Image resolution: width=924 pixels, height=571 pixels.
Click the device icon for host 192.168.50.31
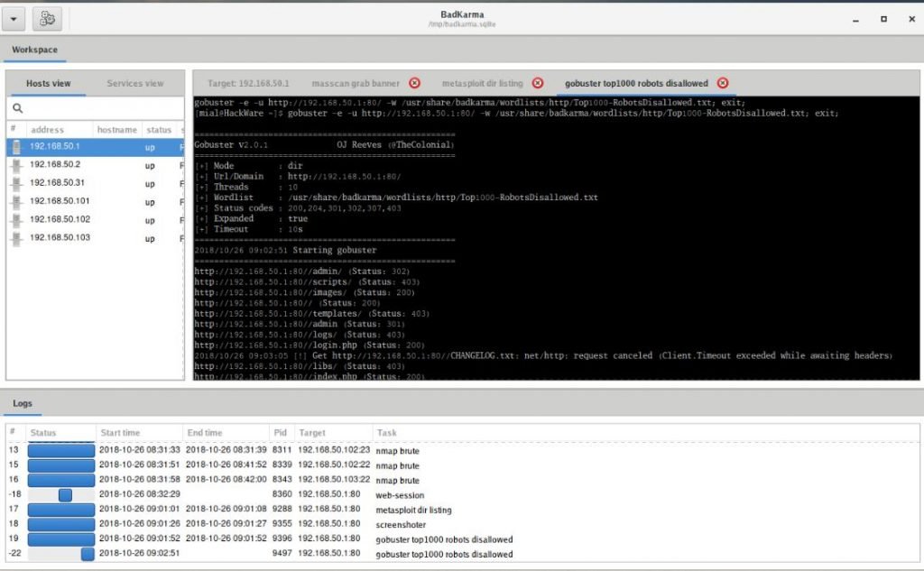[x=16, y=184]
